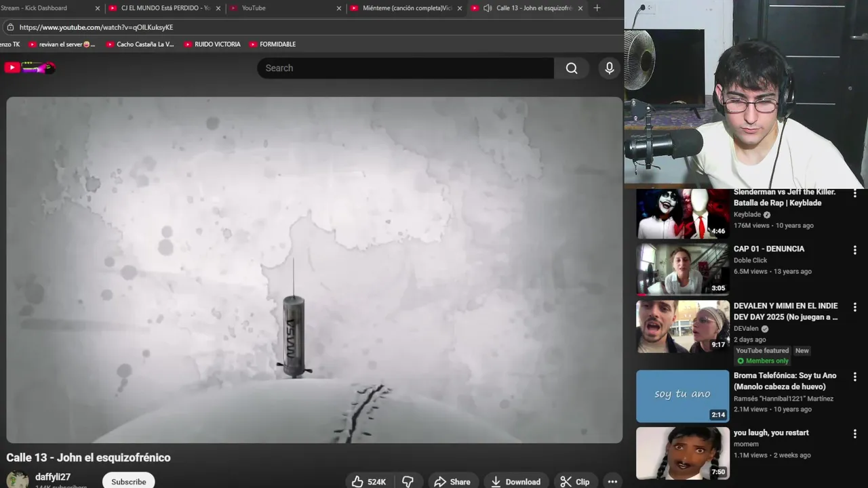Click Doble Click channel name
Screen dimensions: 868x488
pyautogui.click(x=751, y=260)
